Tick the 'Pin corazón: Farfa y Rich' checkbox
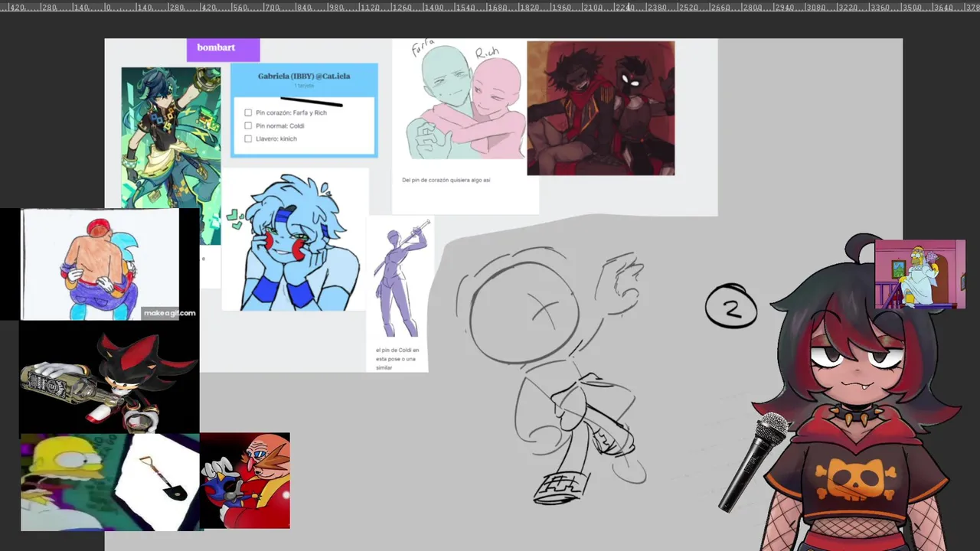The height and width of the screenshot is (551, 980). (x=248, y=112)
